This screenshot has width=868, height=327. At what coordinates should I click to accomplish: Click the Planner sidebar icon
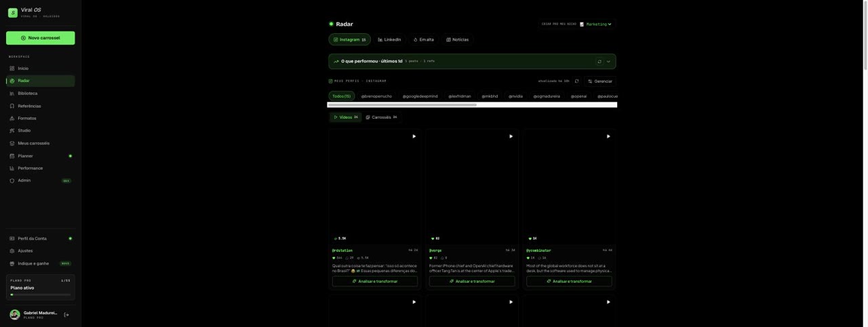coord(12,156)
